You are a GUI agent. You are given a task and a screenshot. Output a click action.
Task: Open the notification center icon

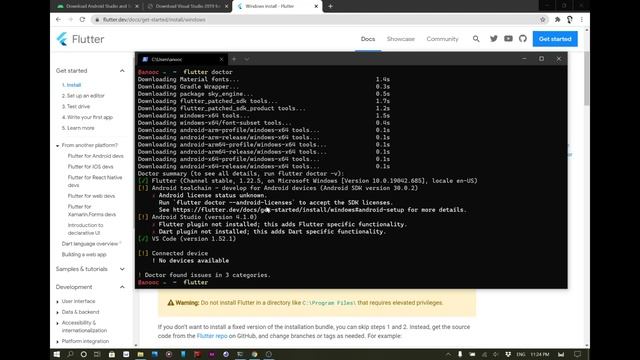[578, 354]
